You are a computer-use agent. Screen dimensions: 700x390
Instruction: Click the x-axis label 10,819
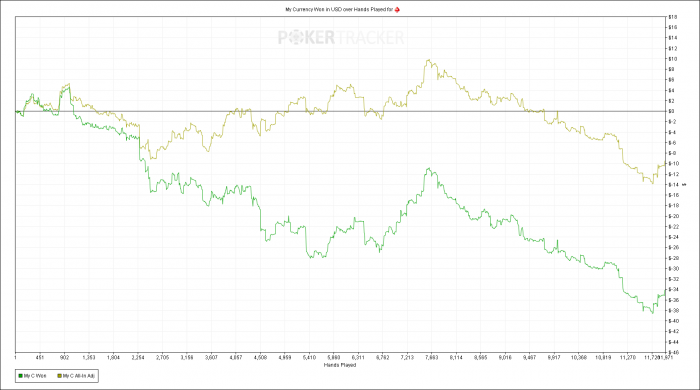pyautogui.click(x=603, y=357)
